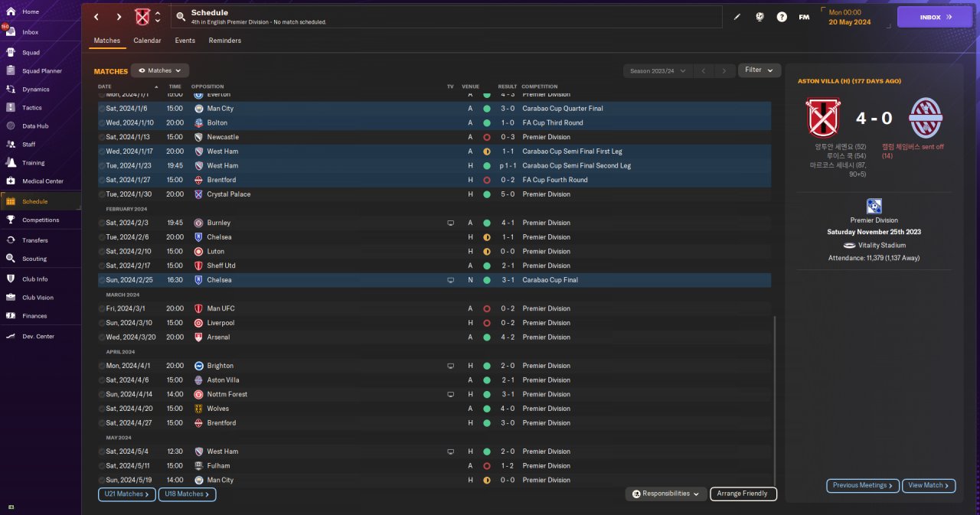The width and height of the screenshot is (980, 515).
Task: Open U21 Matches
Action: [x=126, y=494]
